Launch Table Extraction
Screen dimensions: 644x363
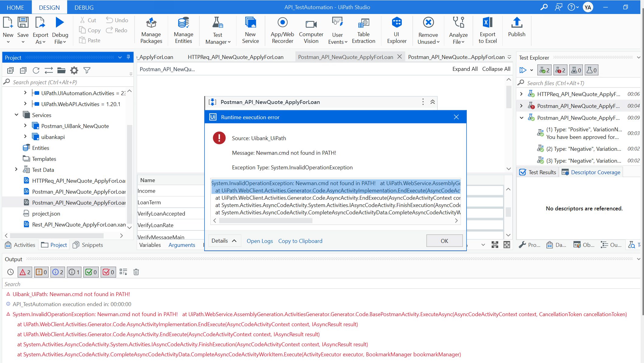click(363, 30)
